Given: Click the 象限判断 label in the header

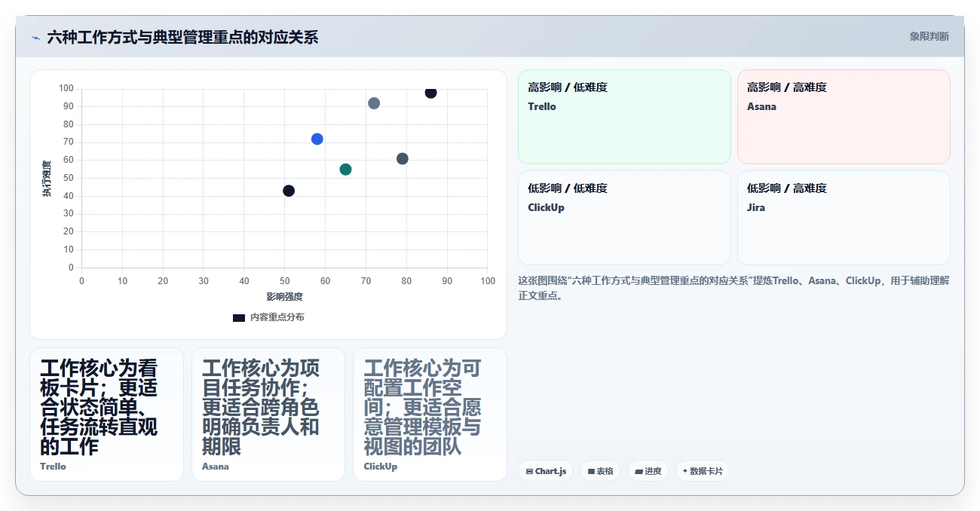Looking at the screenshot, I should [x=929, y=36].
